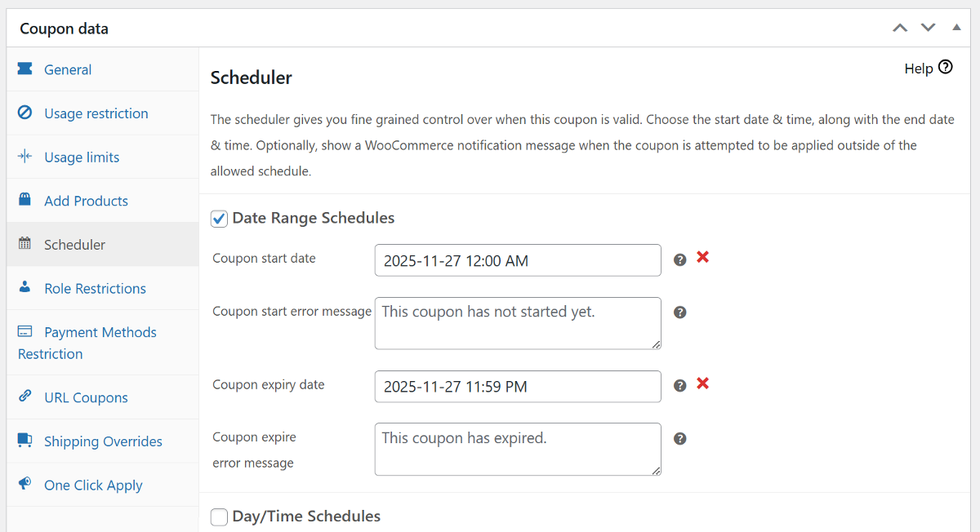Collapse the Coupon data panel with triangle
The image size is (980, 532).
[956, 28]
